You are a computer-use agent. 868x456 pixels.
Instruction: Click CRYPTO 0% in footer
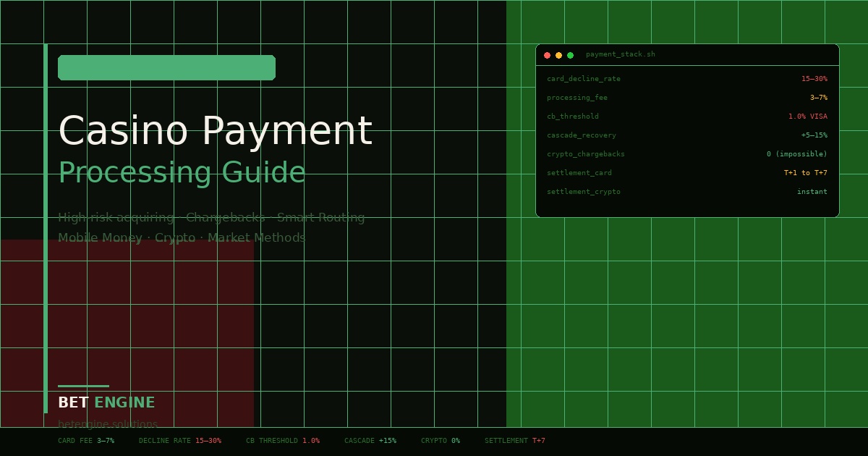point(441,441)
